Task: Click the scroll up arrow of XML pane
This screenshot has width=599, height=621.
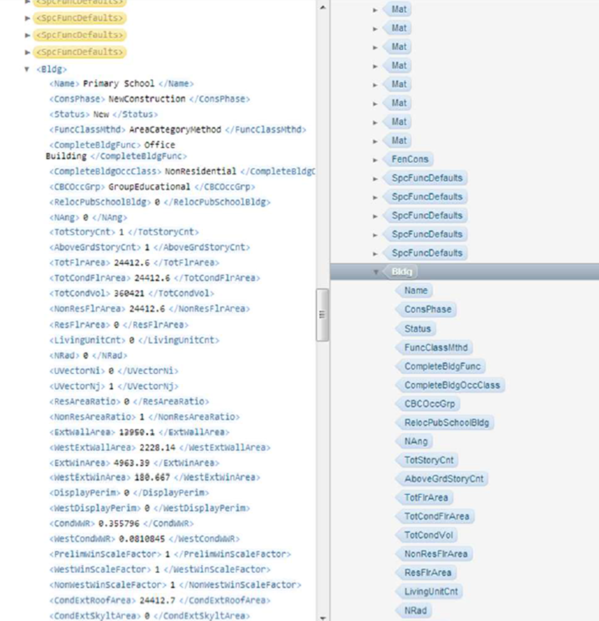Action: click(x=323, y=7)
